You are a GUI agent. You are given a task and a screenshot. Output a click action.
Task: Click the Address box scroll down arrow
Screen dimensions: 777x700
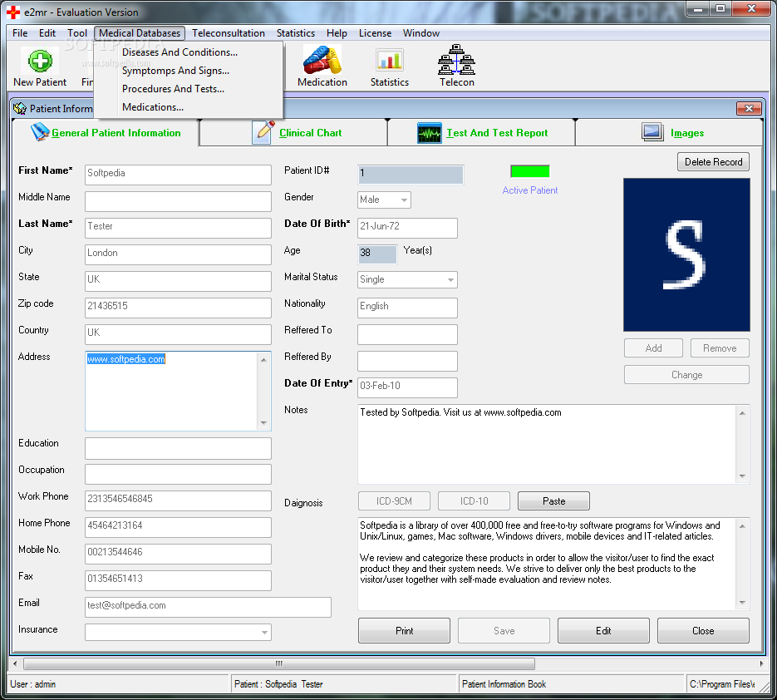(263, 423)
